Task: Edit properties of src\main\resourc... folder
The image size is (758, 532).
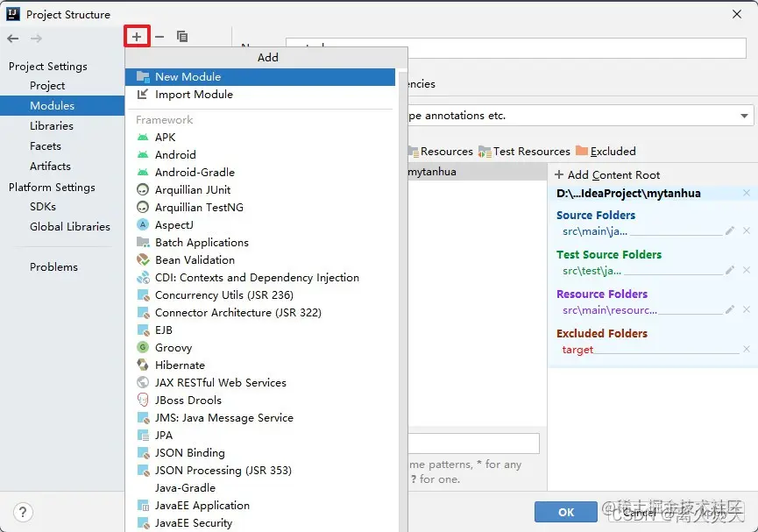Action: pos(730,309)
